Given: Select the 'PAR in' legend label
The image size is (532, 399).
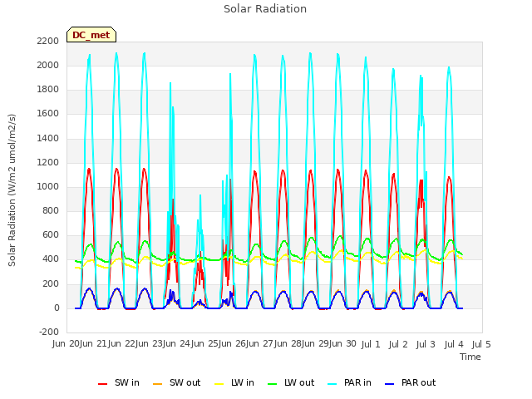Looking at the screenshot, I should 357,382.
